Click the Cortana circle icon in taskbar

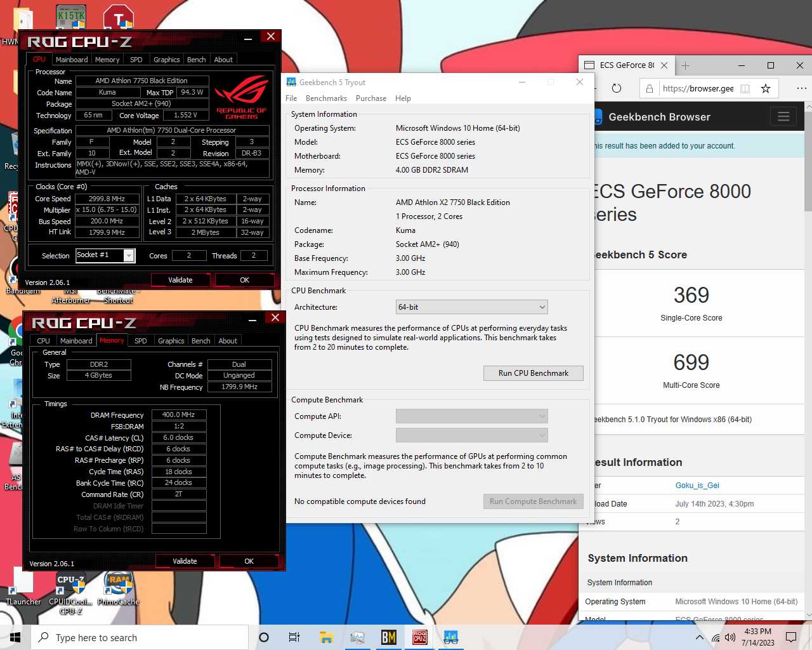[x=264, y=637]
